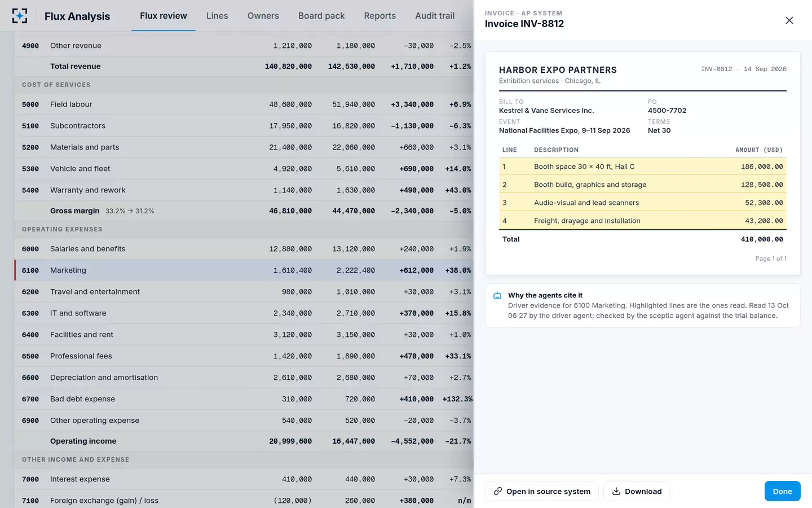This screenshot has width=812, height=508.
Task: Click invoice line 'Booth build, graphics and storage'
Action: 643,185
